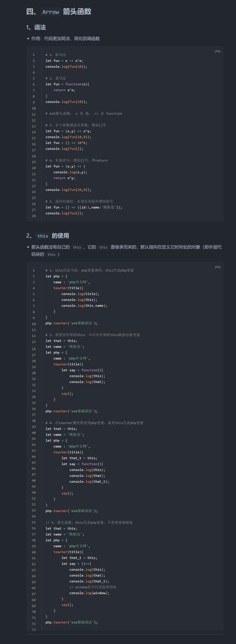This screenshot has height=644, width=236.
Task: Click comment '# 2、想使用外部的this'
Action: (x=93, y=335)
